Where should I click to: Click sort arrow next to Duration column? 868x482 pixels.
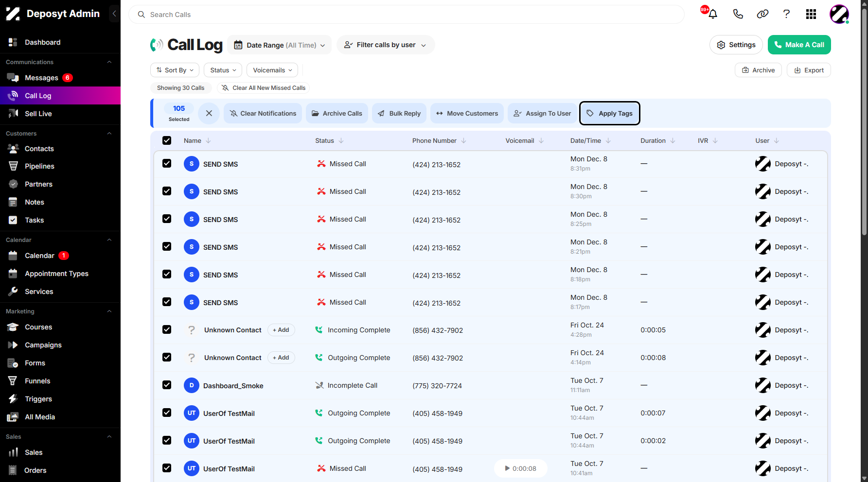pyautogui.click(x=673, y=140)
